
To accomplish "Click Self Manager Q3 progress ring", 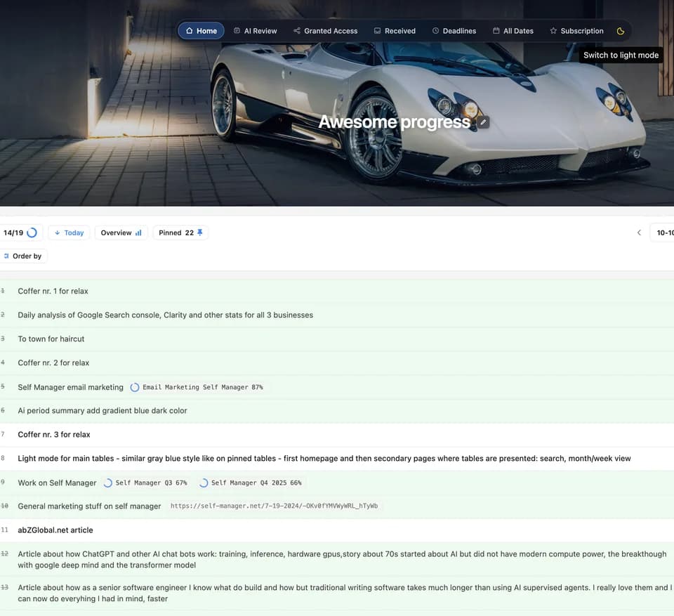I will 108,483.
